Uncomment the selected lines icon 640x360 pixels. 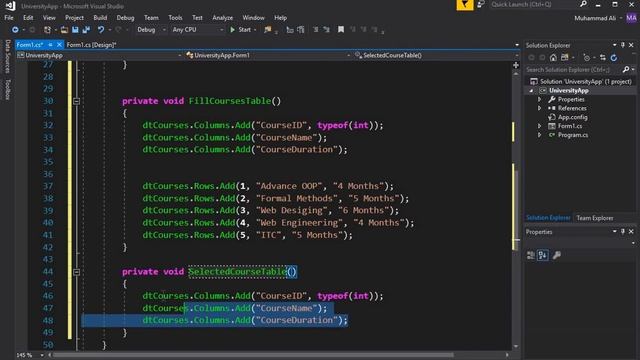(327, 30)
